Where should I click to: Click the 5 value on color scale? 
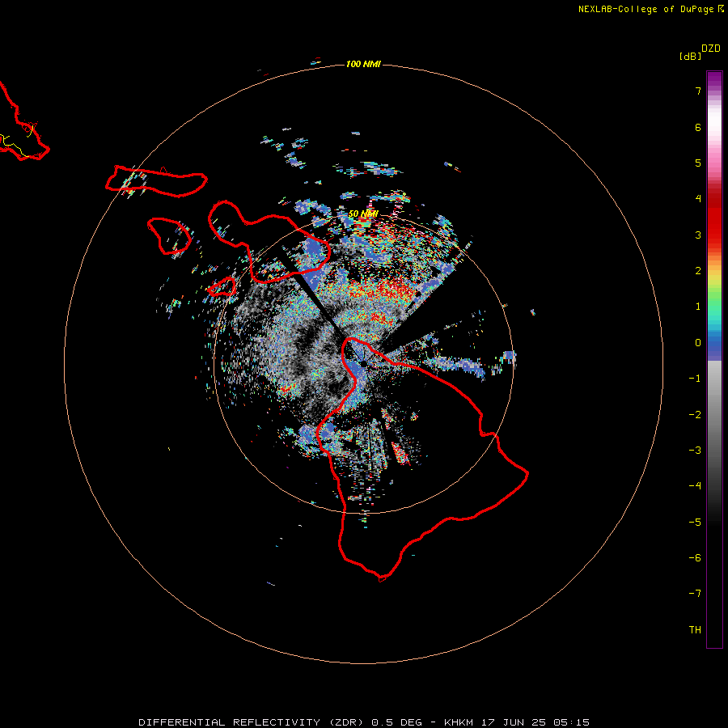tap(698, 163)
